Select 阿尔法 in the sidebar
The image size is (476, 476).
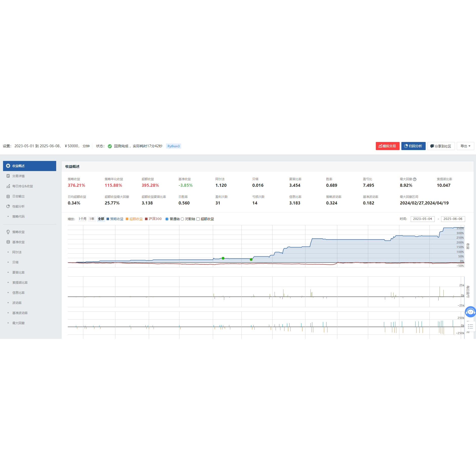17,252
